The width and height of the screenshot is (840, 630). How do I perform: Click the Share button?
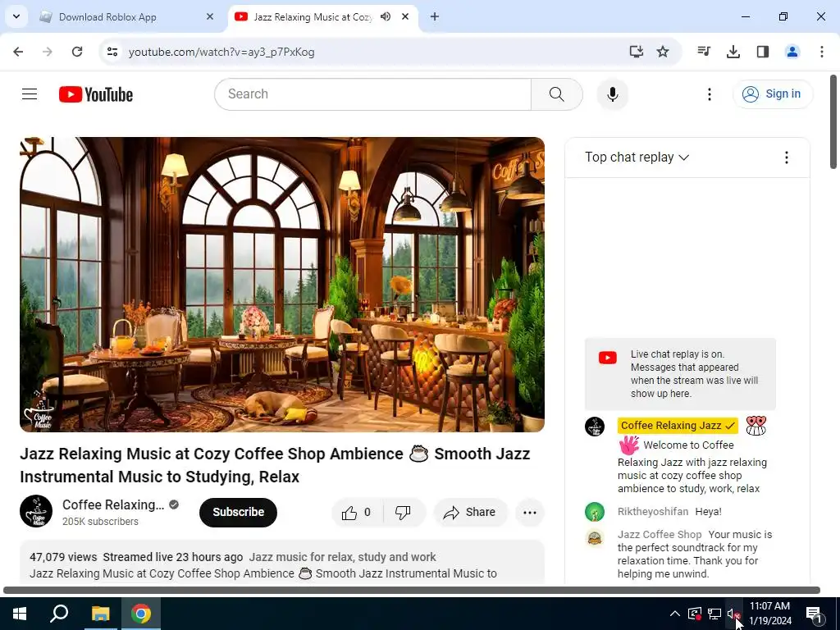(469, 513)
